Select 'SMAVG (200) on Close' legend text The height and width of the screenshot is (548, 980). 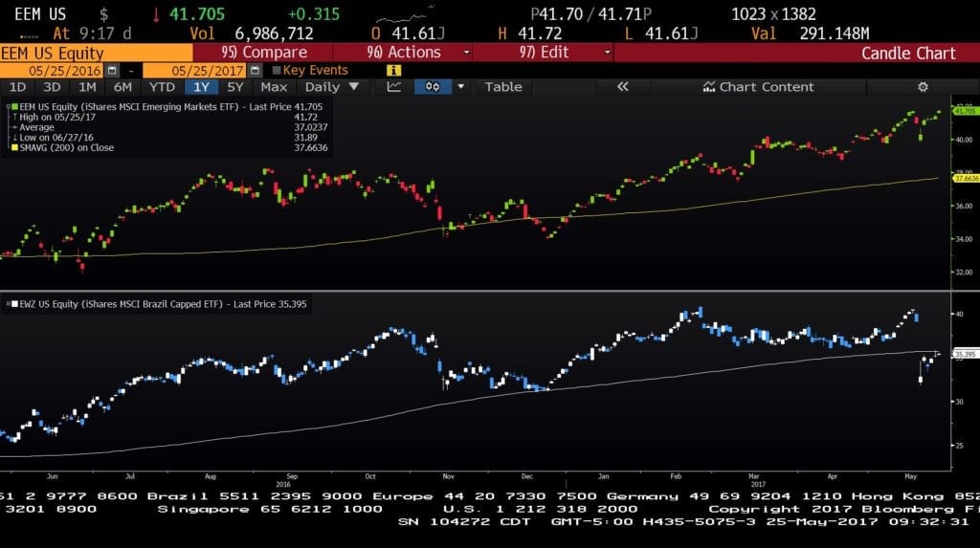67,148
